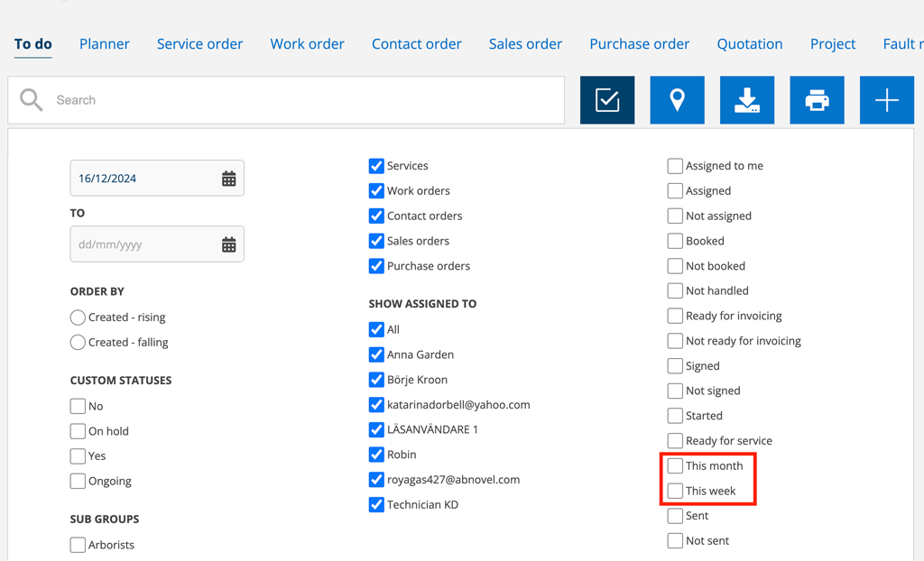This screenshot has width=924, height=561.
Task: Open calendar picker for 16/12/2024 date
Action: click(228, 179)
